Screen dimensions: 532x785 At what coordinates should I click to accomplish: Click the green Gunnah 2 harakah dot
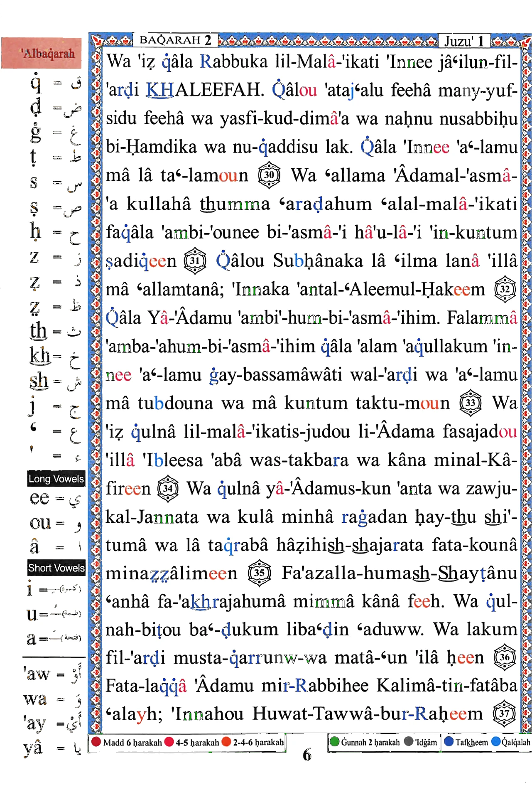click(x=334, y=742)
